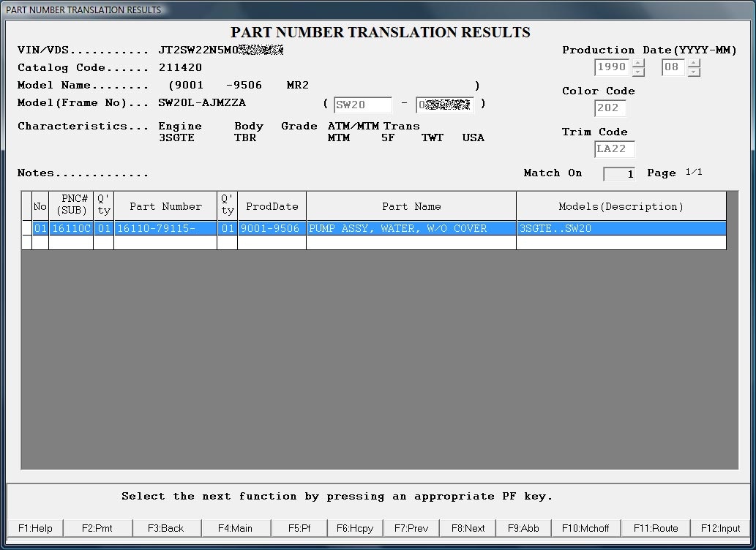Screen dimensions: 756x550
Task: Go to previous with F7:Prev
Action: click(x=411, y=528)
